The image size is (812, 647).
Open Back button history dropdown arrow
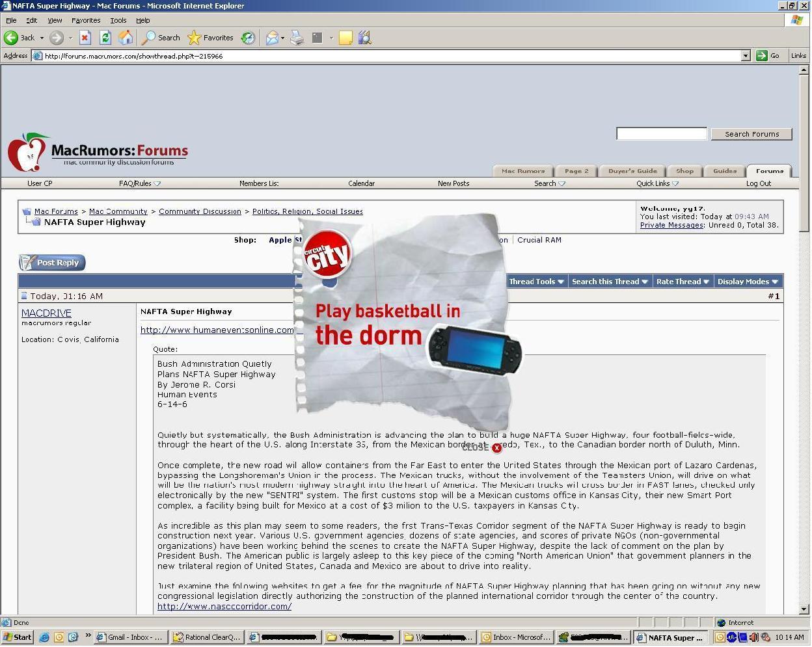point(42,38)
